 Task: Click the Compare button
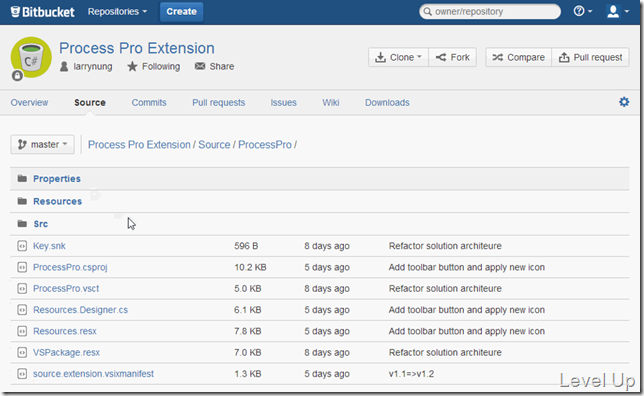click(518, 57)
